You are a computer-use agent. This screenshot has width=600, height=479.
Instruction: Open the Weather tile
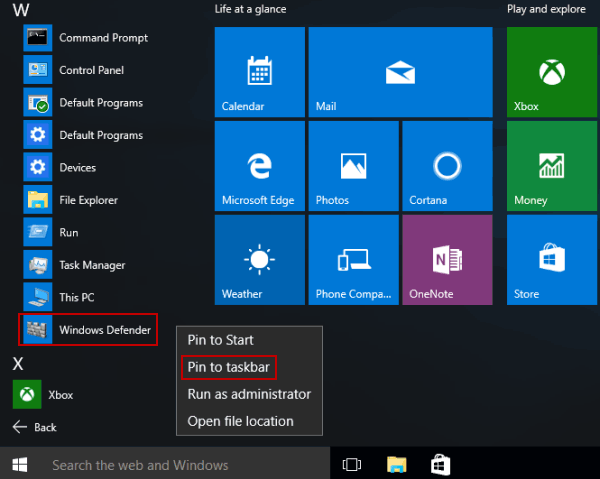(260, 260)
